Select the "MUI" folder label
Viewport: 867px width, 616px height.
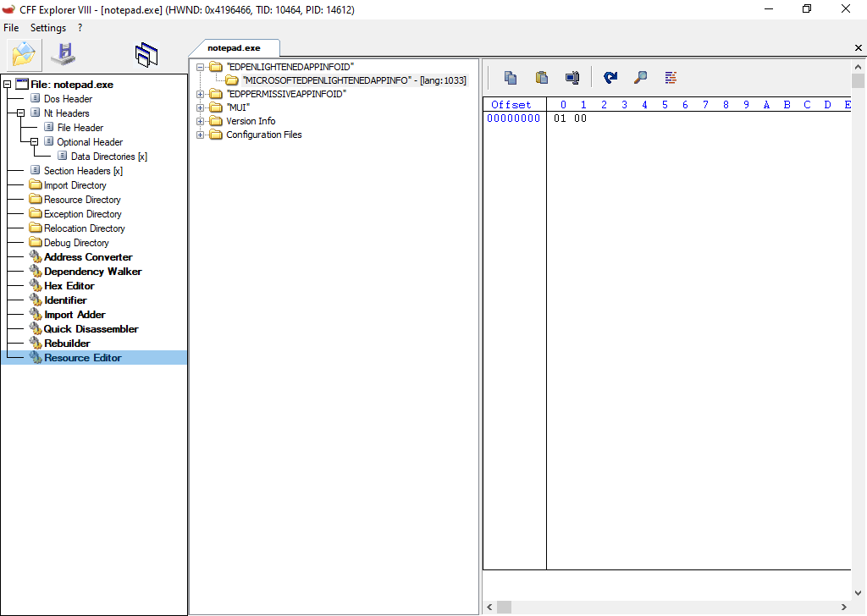[238, 107]
